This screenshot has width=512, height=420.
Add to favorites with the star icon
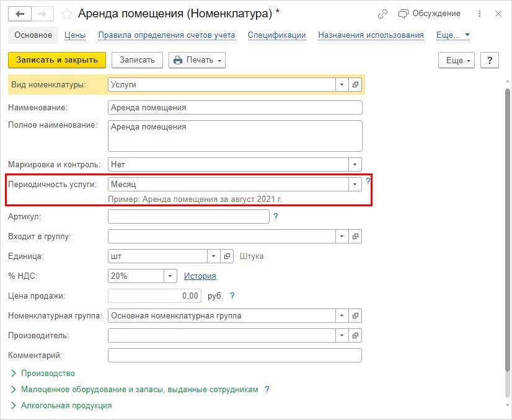[67, 14]
